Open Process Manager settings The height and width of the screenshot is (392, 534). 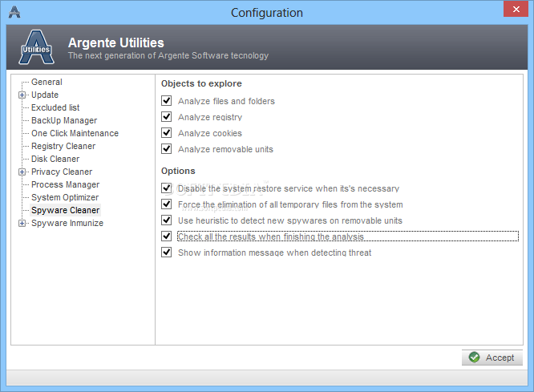pos(66,184)
